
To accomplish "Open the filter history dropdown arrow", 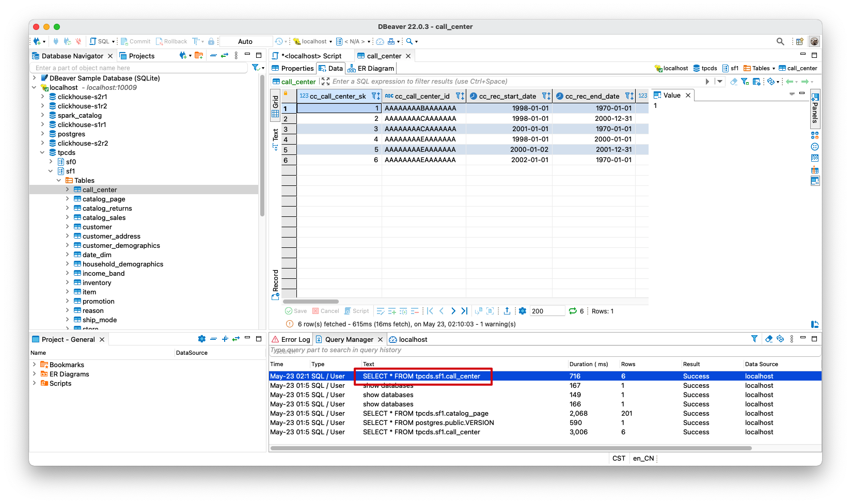I will [719, 82].
